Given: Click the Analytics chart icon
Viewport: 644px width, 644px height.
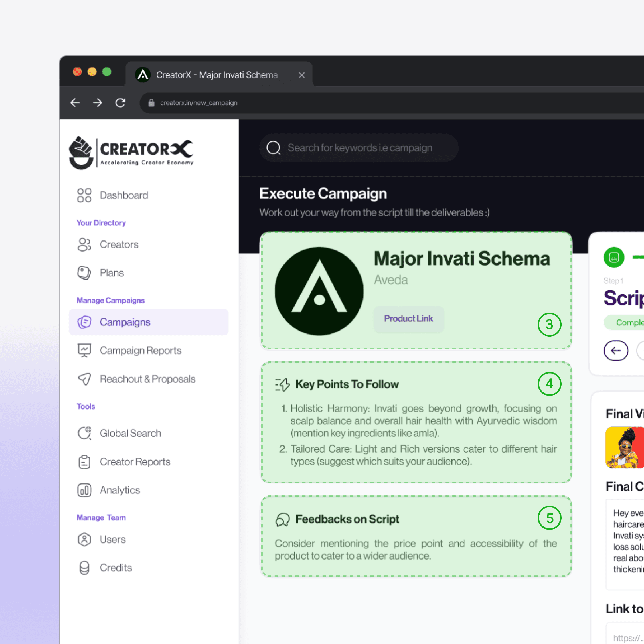Looking at the screenshot, I should coord(84,490).
